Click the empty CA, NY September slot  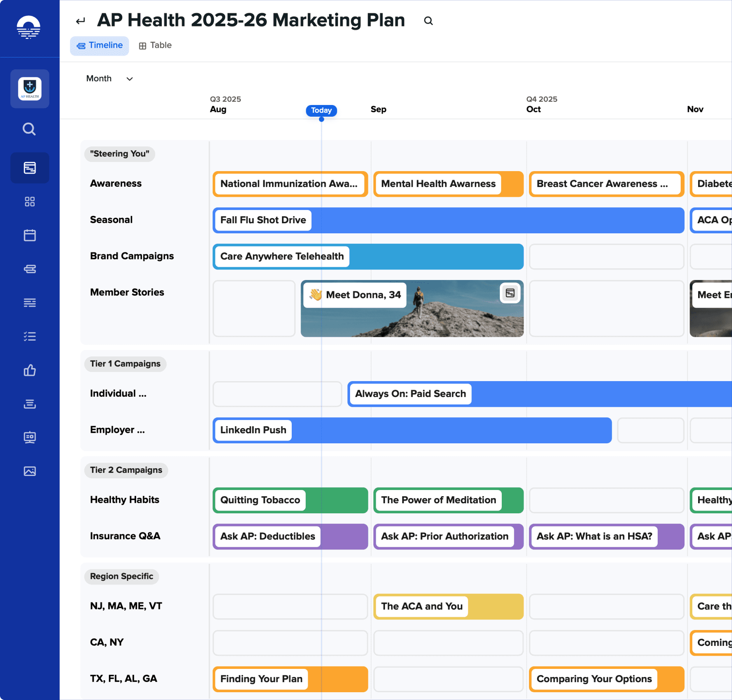pyautogui.click(x=448, y=643)
